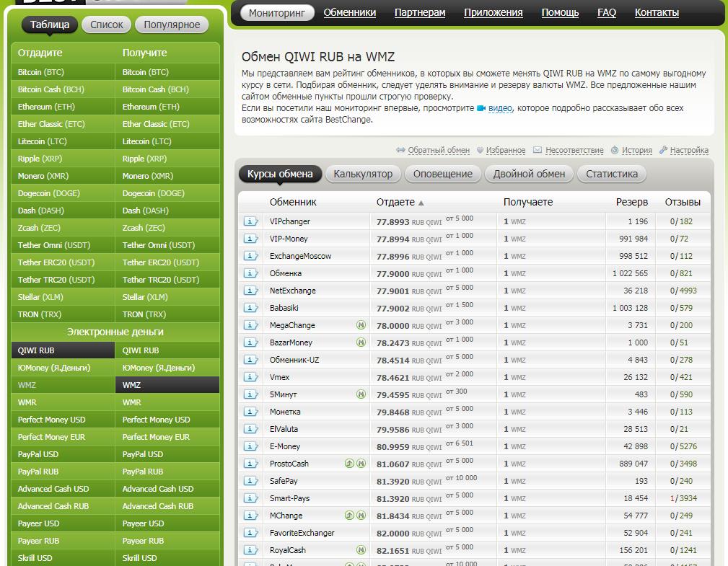
Task: Select PayPal USD in Получите column
Action: pyautogui.click(x=167, y=454)
